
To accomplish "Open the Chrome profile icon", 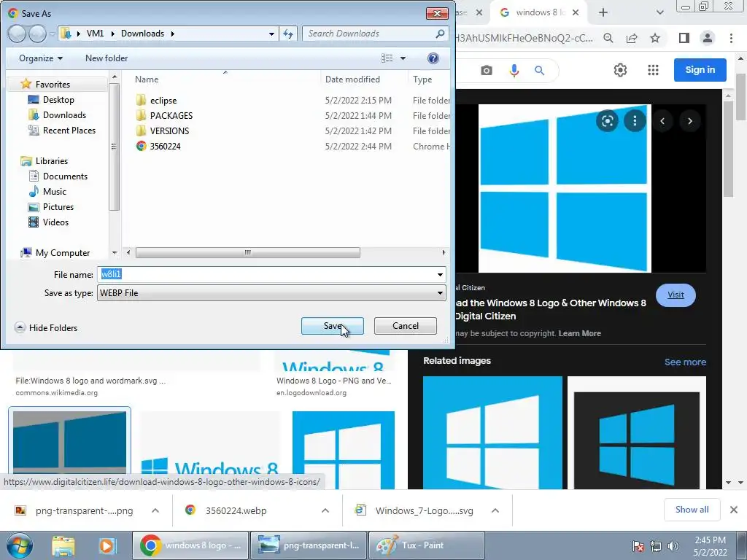I will pyautogui.click(x=708, y=38).
